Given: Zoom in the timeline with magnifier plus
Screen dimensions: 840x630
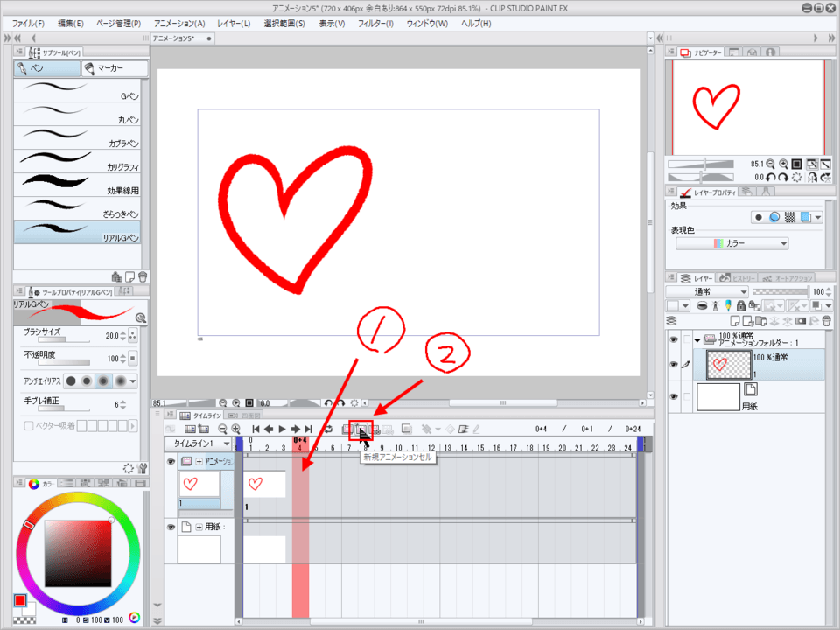Looking at the screenshot, I should click(x=235, y=430).
